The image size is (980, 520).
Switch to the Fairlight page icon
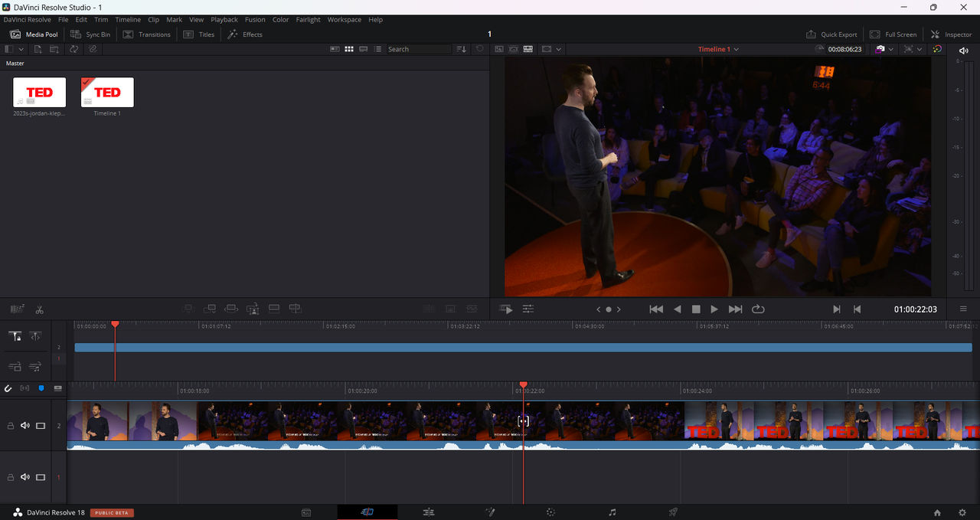[x=612, y=512]
